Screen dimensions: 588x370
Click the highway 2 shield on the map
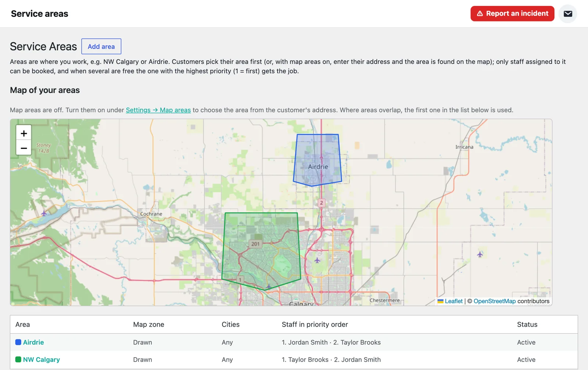coord(321,202)
